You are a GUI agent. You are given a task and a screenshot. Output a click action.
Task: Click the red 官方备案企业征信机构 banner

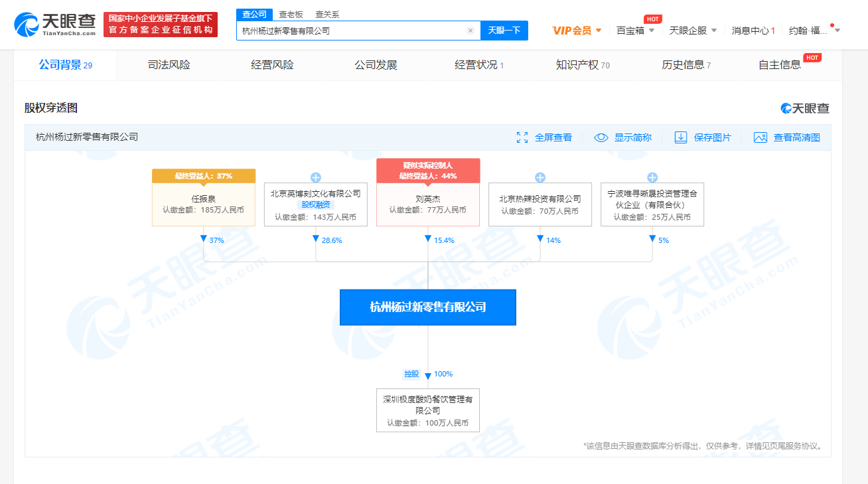(161, 25)
